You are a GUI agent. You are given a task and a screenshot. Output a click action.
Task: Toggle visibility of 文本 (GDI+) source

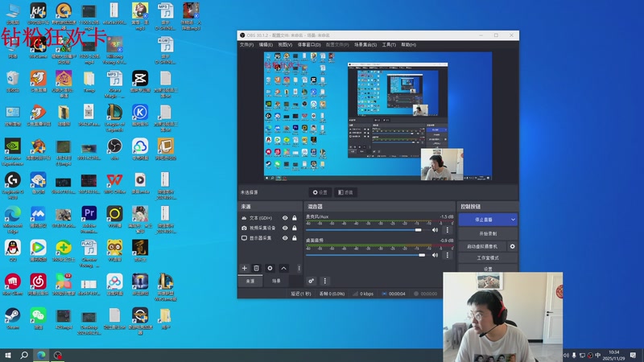(x=285, y=218)
